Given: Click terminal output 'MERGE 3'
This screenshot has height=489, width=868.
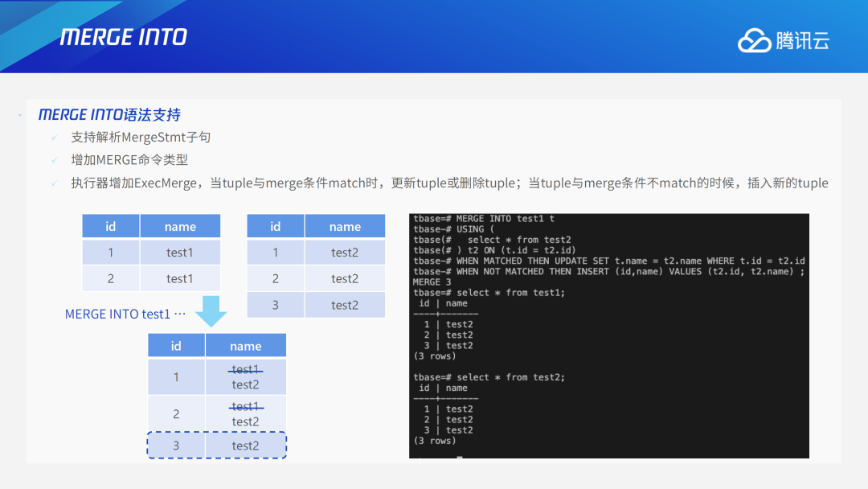Looking at the screenshot, I should coord(432,281).
